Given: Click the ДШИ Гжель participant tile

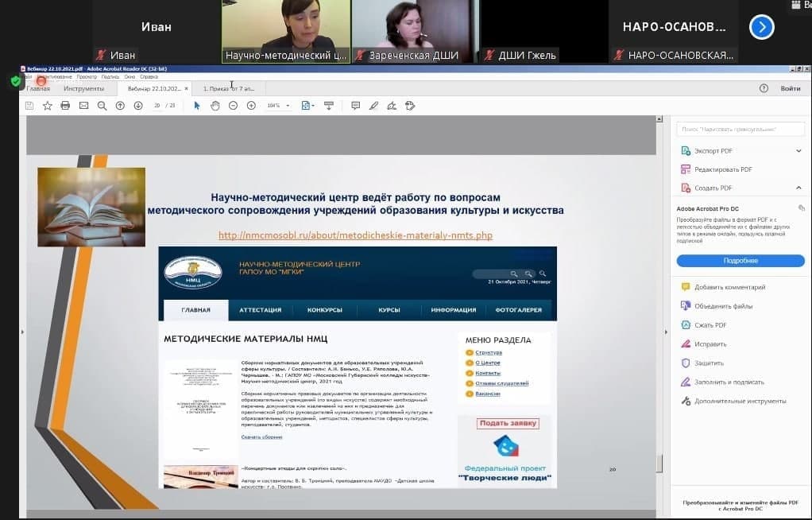Looking at the screenshot, I should point(543,32).
